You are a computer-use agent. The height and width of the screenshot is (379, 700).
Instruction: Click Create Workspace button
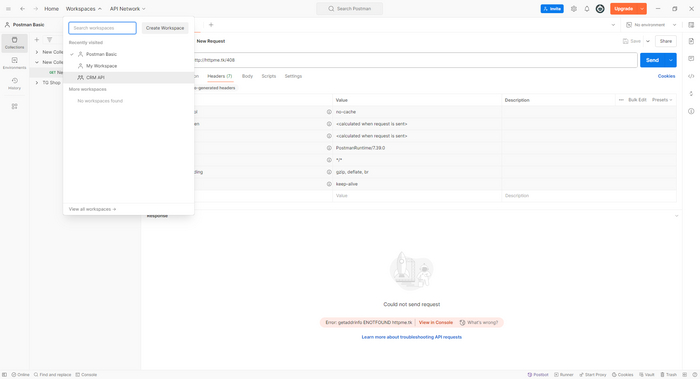[x=165, y=28]
